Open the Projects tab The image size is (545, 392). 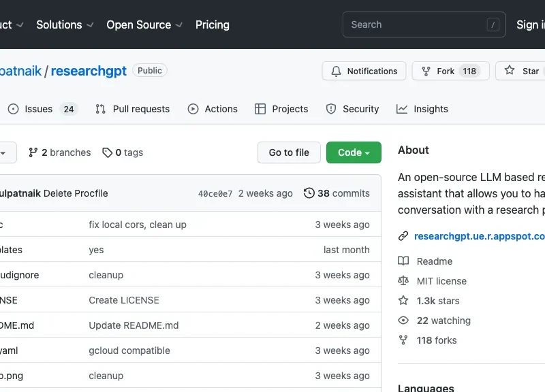(281, 109)
